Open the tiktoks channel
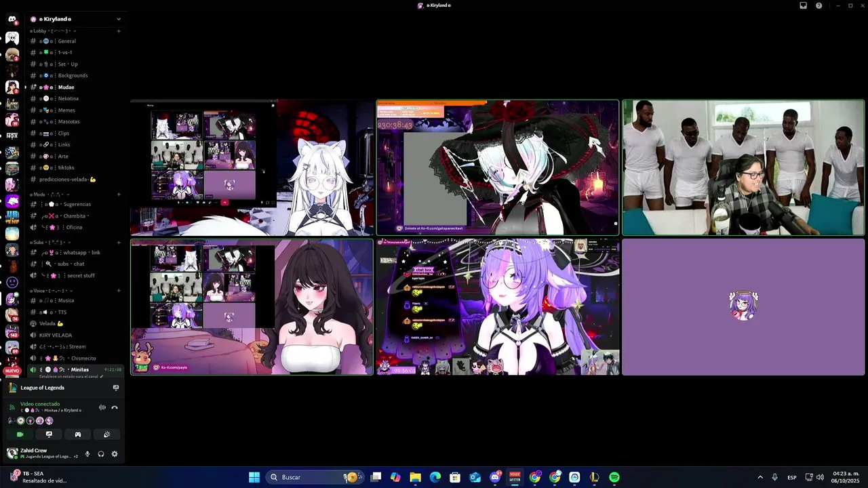 pyautogui.click(x=75, y=168)
